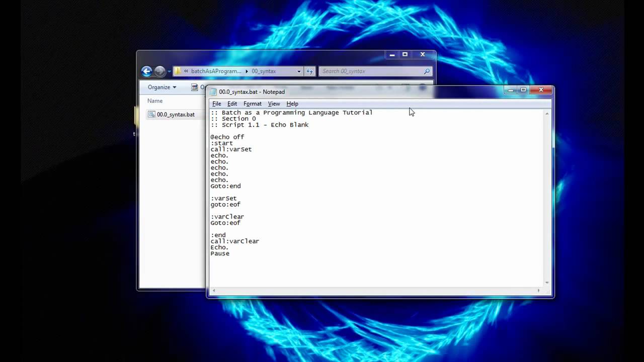Screen dimensions: 644x362
Task: Click Notepad's vertical scrollbar down arrow
Action: [x=547, y=283]
